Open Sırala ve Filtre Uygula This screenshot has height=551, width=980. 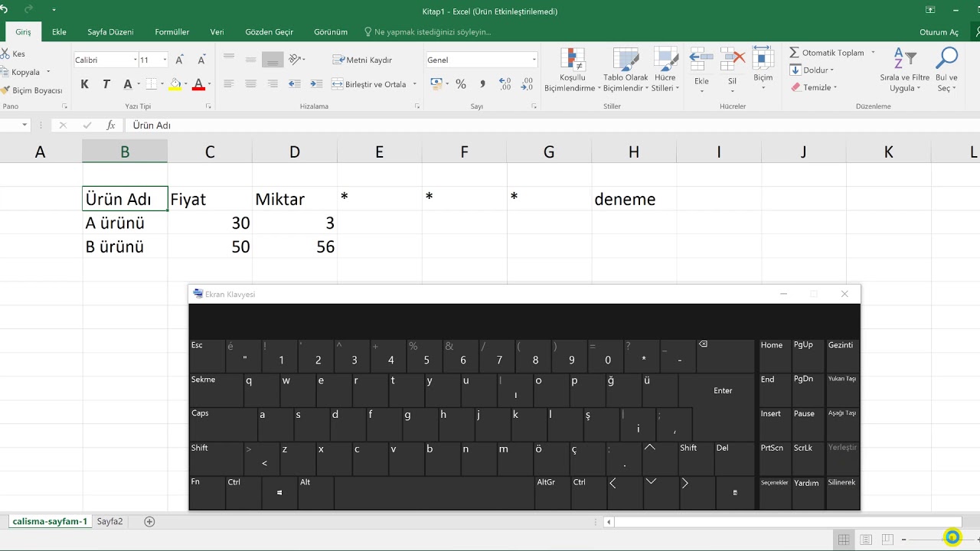click(904, 69)
